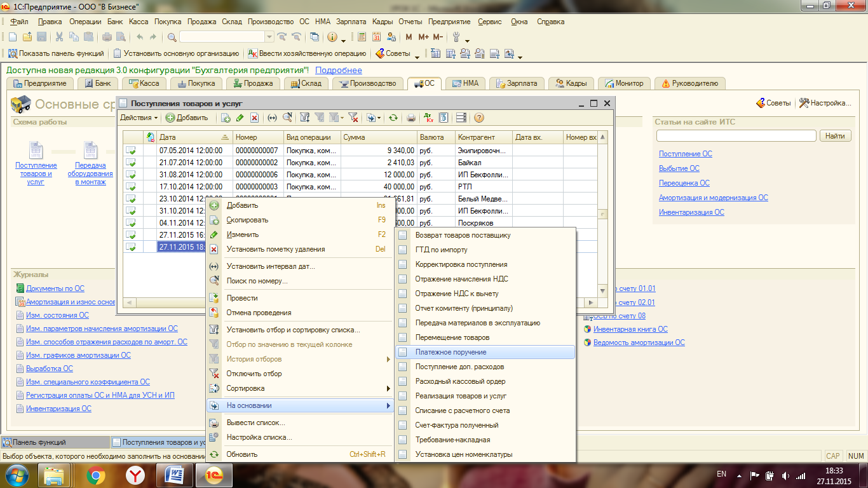Click the copy document icon in list toolbar
Screen dimensions: 868x488
click(x=226, y=118)
